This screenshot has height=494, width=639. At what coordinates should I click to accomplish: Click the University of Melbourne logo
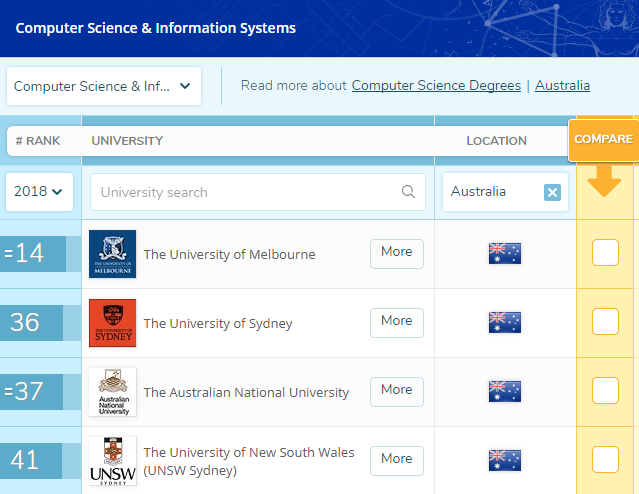[112, 254]
